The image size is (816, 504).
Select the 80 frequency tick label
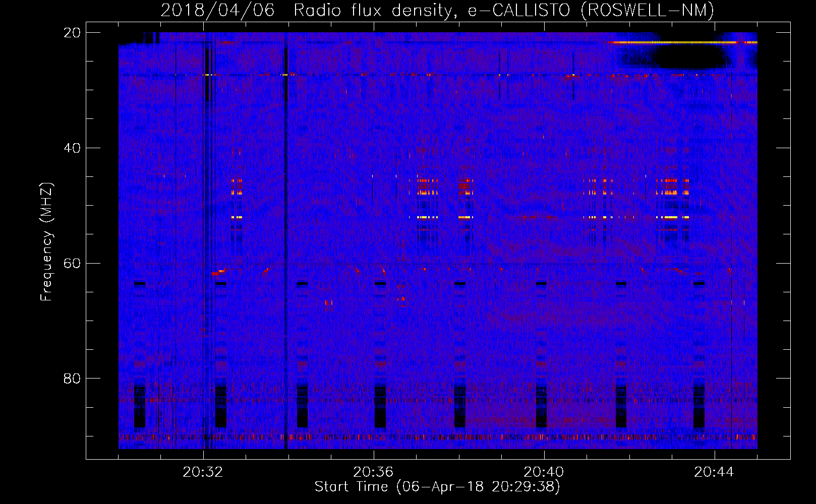pyautogui.click(x=72, y=379)
